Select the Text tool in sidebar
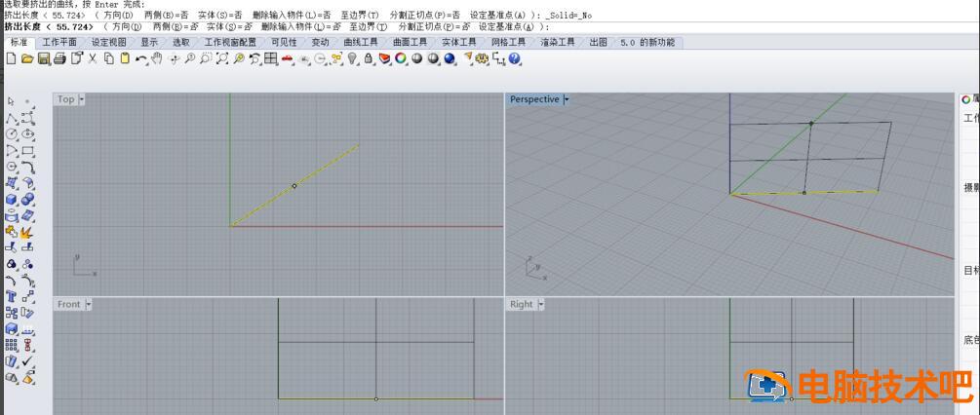The width and height of the screenshot is (980, 415). [11, 296]
